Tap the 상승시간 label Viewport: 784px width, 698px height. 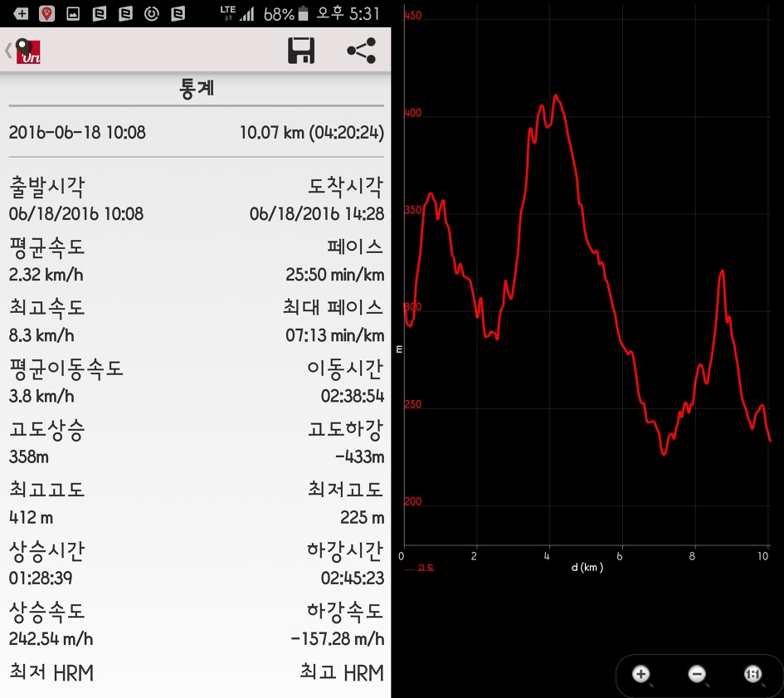(x=47, y=551)
